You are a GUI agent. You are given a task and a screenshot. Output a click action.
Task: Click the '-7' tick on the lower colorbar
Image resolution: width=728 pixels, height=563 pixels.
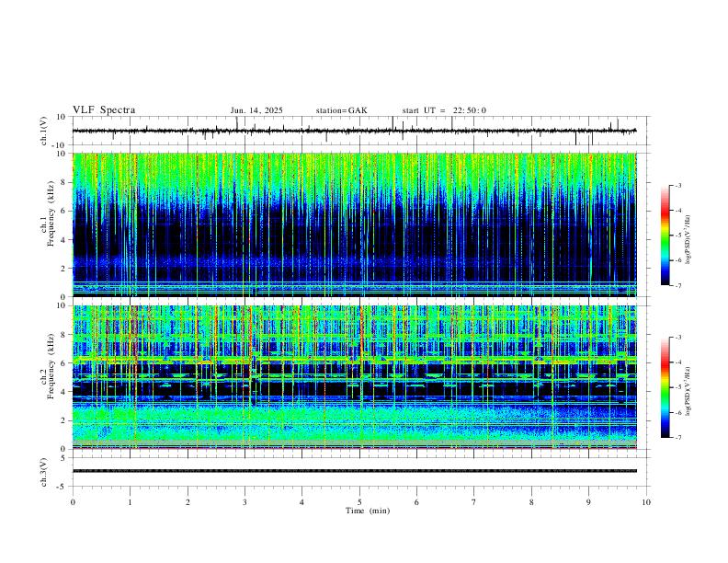(x=678, y=438)
